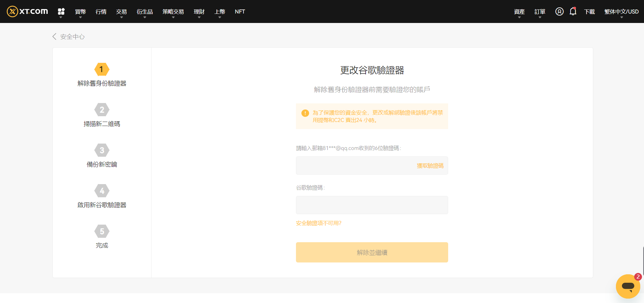Screen dimensions: 644x303
Task: Focus the email verification code field
Action: (x=372, y=166)
